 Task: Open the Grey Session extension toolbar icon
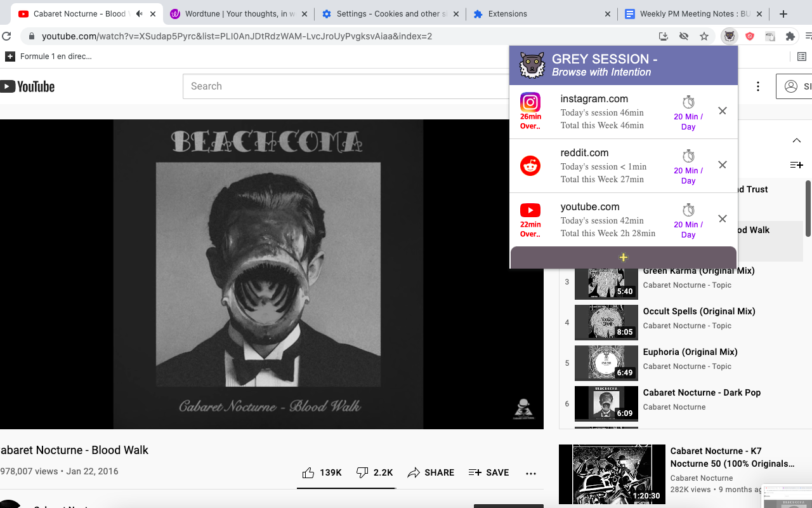click(x=730, y=36)
